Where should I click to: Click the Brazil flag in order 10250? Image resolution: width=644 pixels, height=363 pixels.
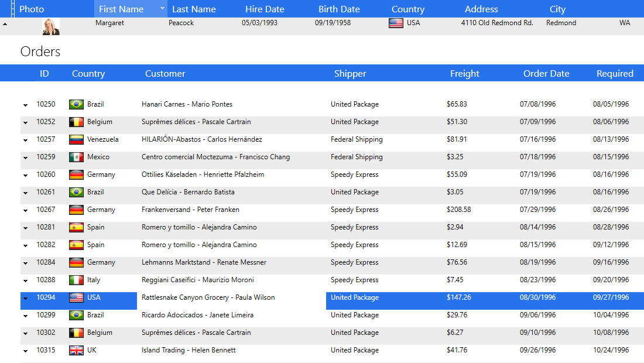[76, 105]
